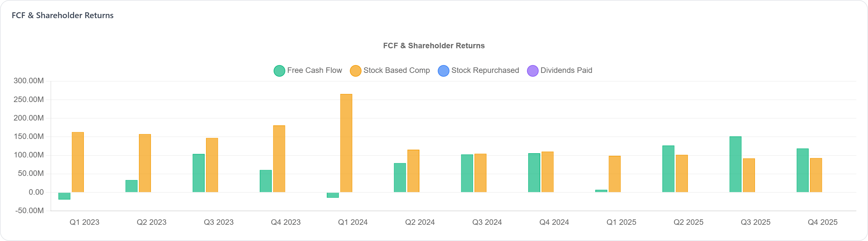The height and width of the screenshot is (241, 868).
Task: Click the Q2 2025 Free Cash Flow bar
Action: click(x=668, y=169)
